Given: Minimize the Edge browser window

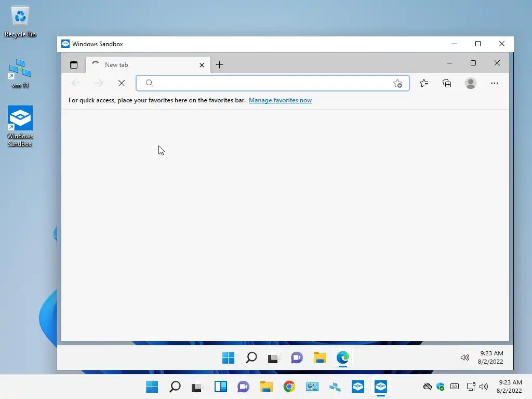Looking at the screenshot, I should pyautogui.click(x=449, y=63).
